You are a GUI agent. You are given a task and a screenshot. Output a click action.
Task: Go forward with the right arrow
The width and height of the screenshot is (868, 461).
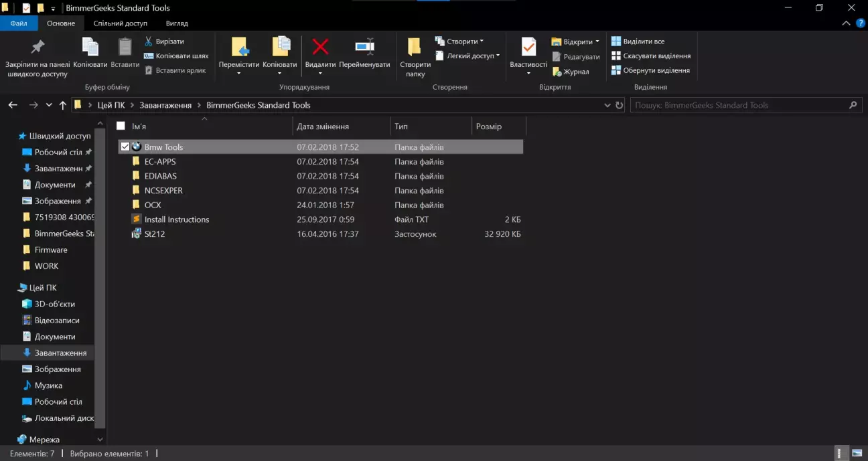click(x=33, y=105)
